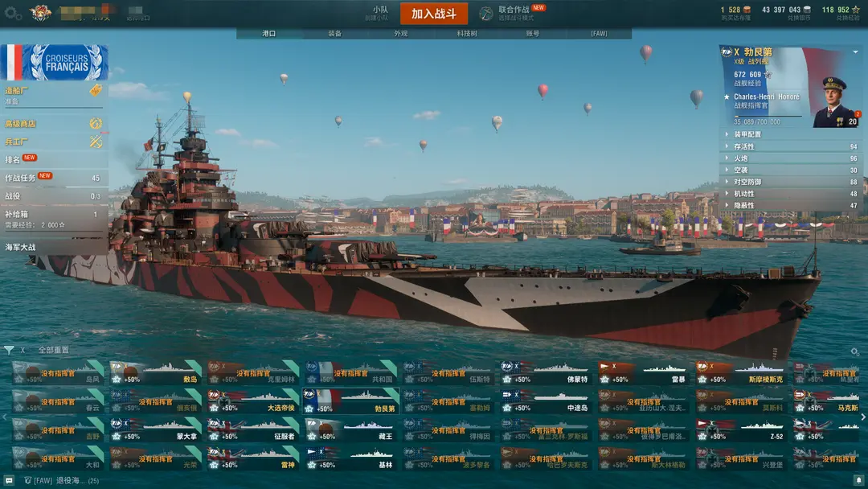Click the 高级商店 globe icon
The image size is (868, 489).
coord(96,124)
